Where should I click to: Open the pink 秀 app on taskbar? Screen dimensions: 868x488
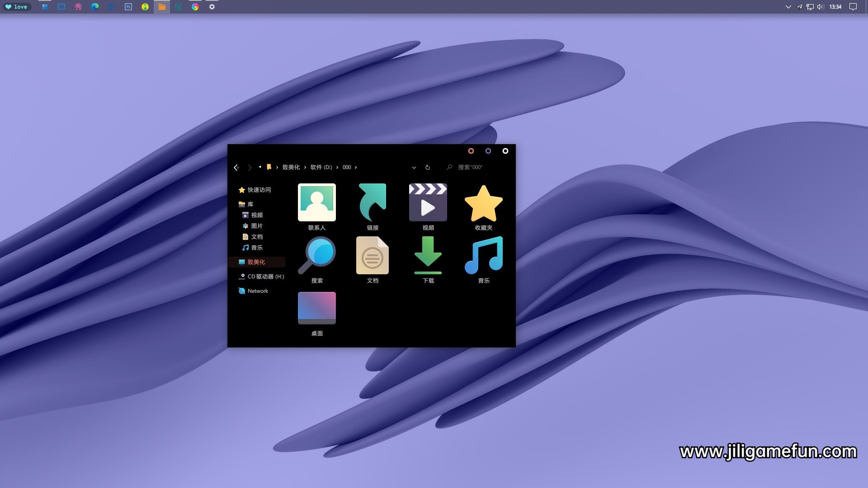(x=78, y=7)
